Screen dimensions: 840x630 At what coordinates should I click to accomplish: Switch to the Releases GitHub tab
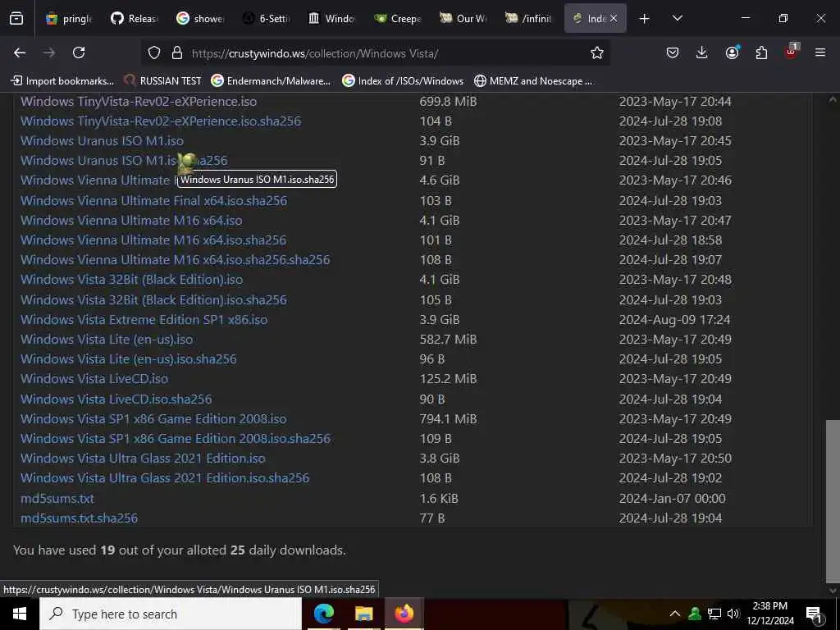tap(135, 19)
